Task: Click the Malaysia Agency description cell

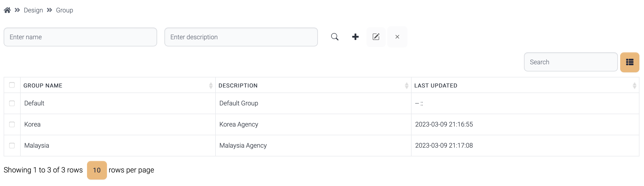Action: [x=243, y=145]
